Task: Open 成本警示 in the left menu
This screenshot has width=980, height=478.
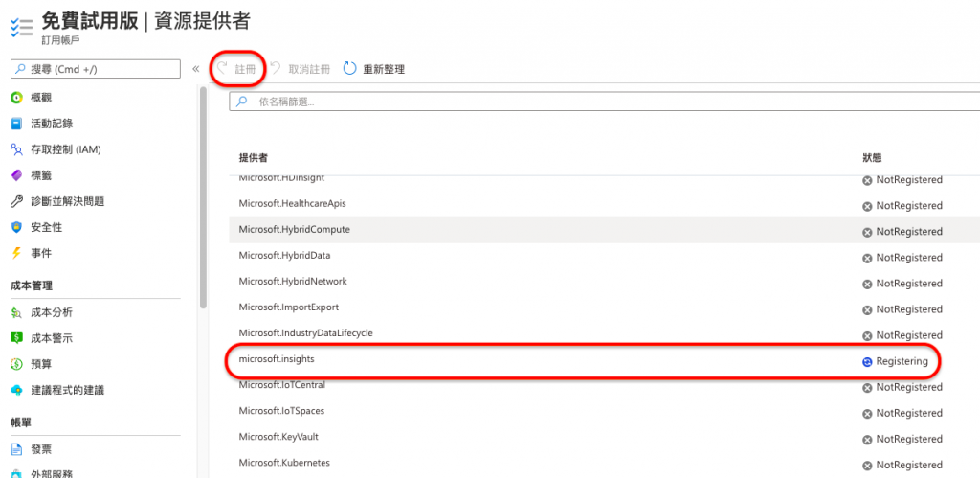Action: [x=52, y=338]
